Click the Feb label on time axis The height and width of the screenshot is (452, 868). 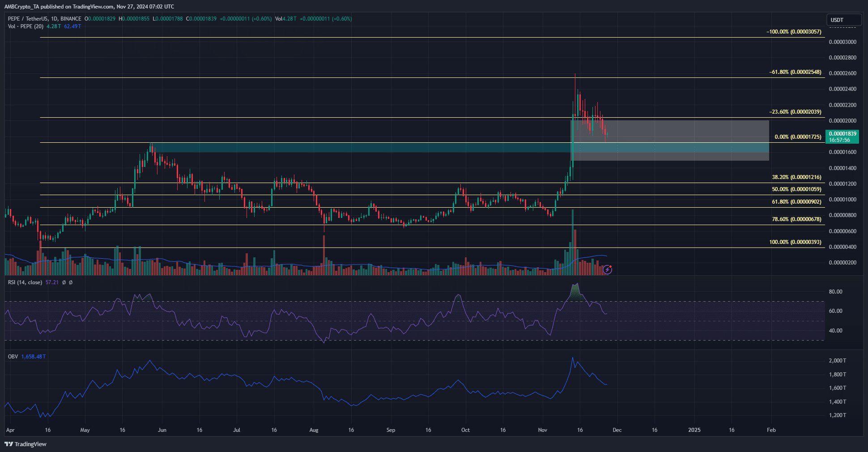coord(771,430)
